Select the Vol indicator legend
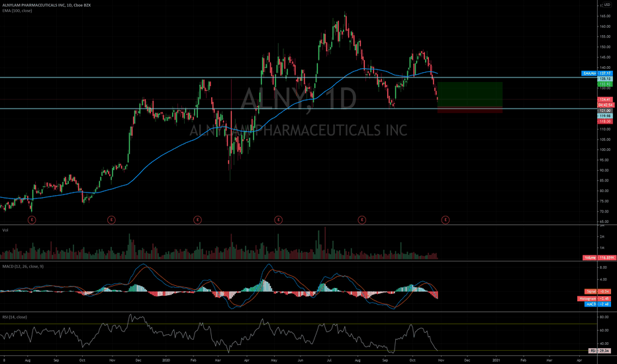Screen dimensions: 617x364 pyautogui.click(x=5, y=230)
